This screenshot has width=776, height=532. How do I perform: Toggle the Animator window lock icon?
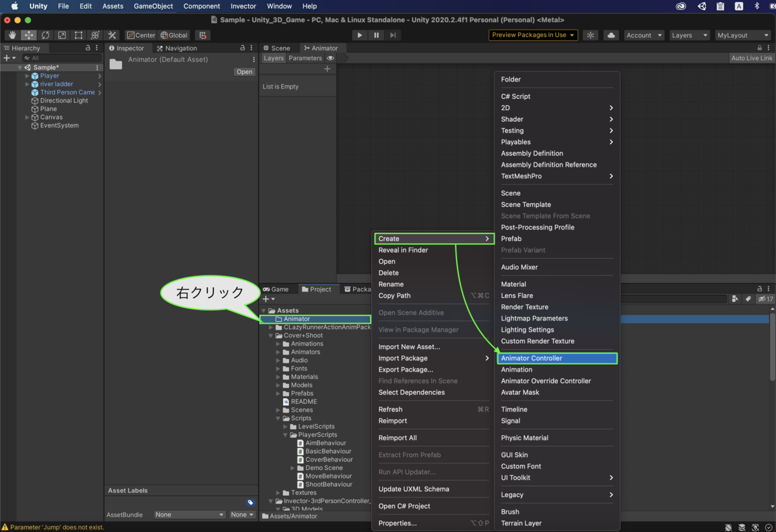tap(760, 48)
